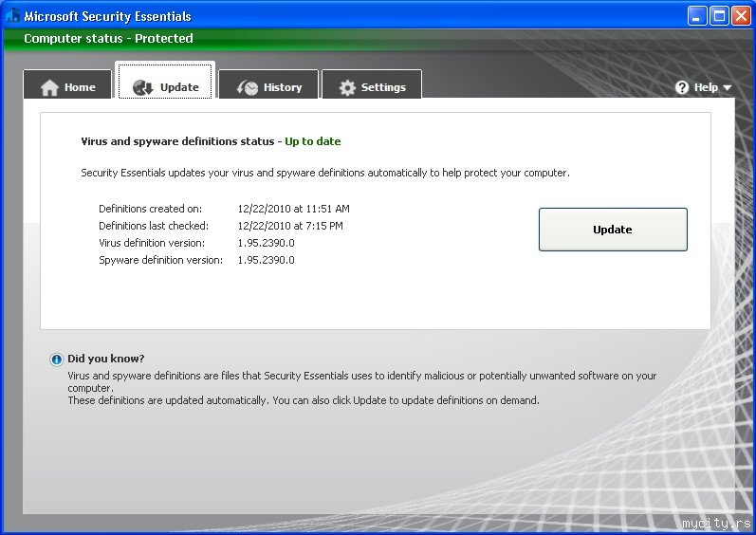Open the Settings tab
Screen dimensions: 756x535
click(x=372, y=84)
